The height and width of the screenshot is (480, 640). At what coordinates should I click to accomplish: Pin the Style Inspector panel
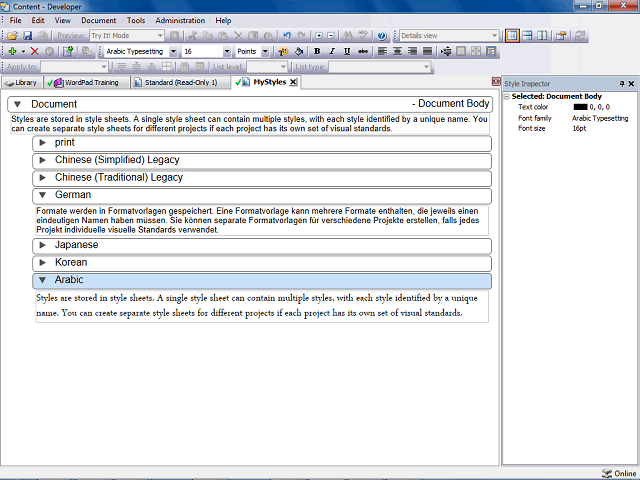622,84
